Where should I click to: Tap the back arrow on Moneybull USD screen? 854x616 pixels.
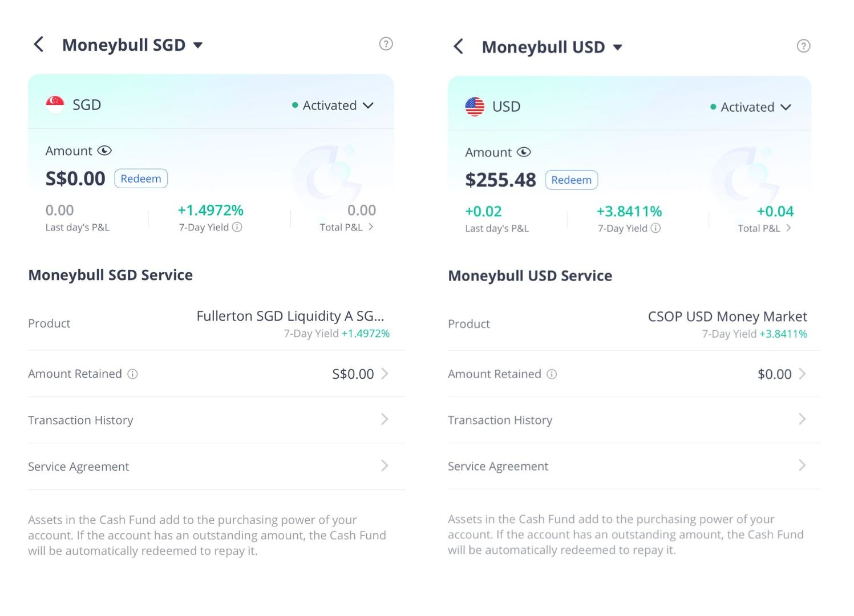pos(459,47)
